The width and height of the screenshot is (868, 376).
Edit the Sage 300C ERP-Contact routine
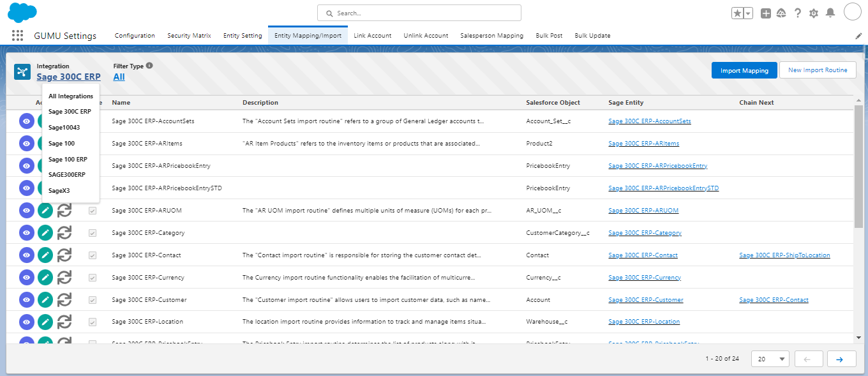(x=45, y=255)
